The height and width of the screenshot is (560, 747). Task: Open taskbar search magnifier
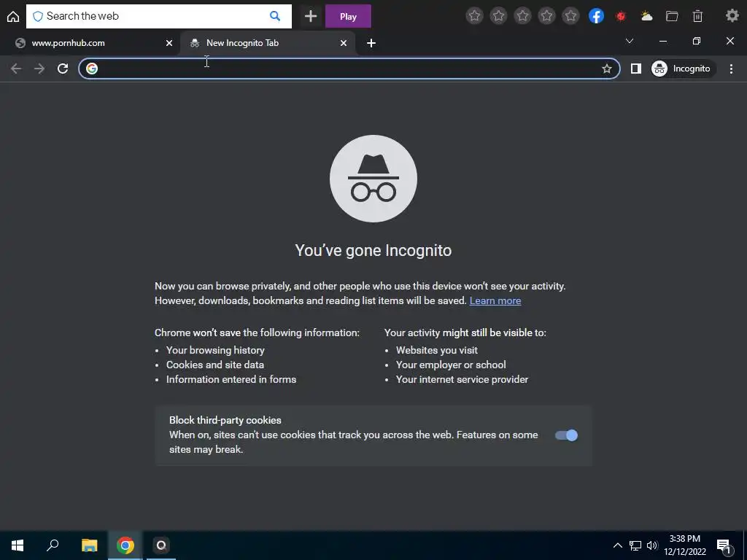tap(53, 545)
